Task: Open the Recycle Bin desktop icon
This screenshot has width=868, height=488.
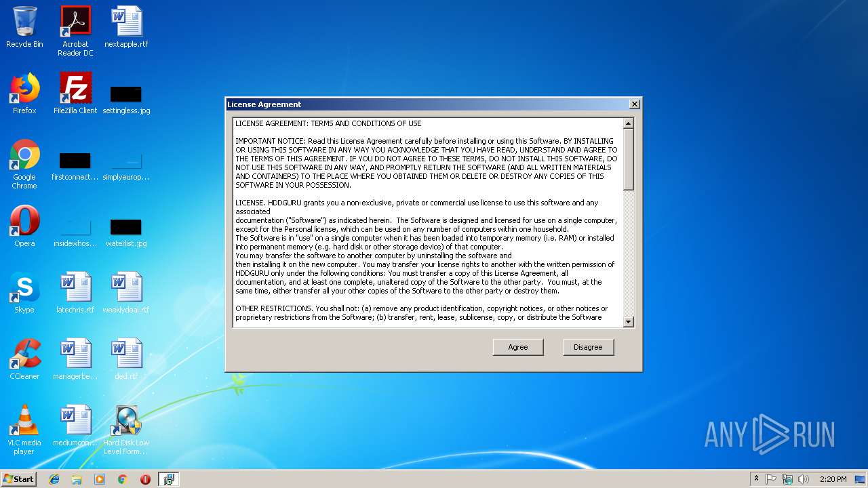Action: tap(24, 27)
